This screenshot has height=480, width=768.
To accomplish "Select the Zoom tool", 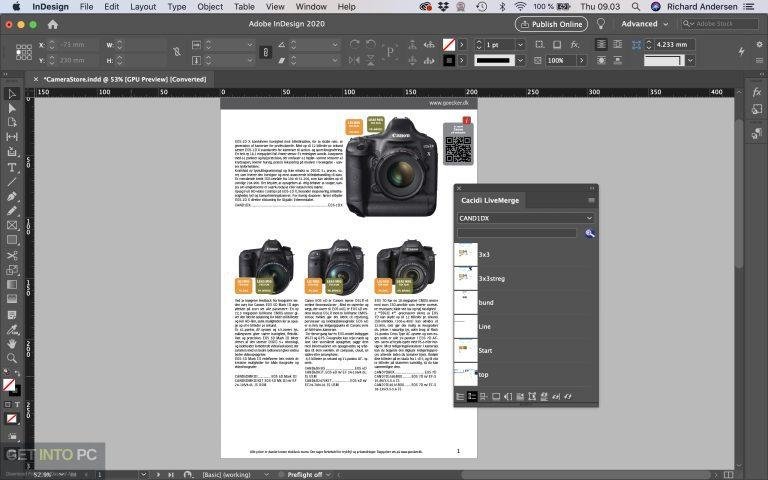I will point(12,358).
